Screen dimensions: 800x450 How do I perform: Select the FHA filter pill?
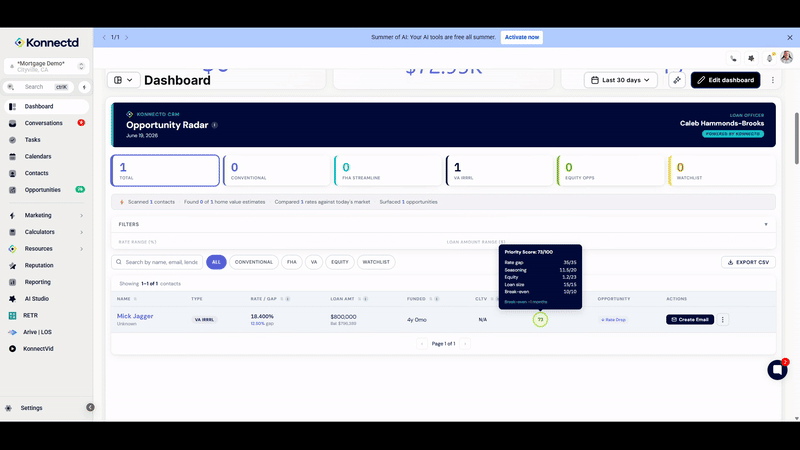(291, 262)
